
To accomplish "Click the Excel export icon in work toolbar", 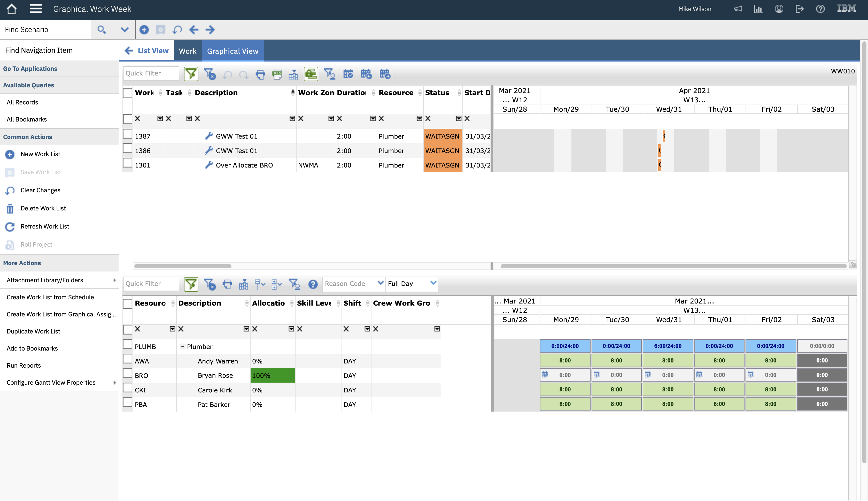I will click(277, 74).
